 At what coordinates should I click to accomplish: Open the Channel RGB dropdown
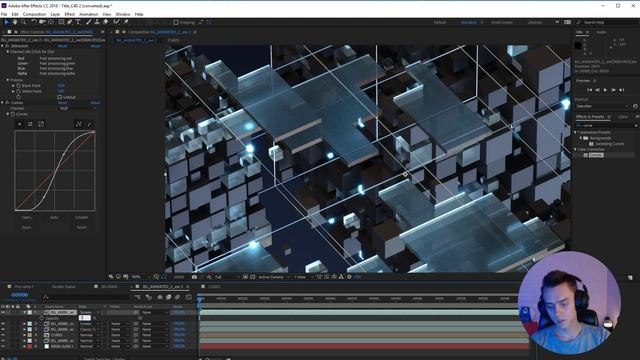78,109
